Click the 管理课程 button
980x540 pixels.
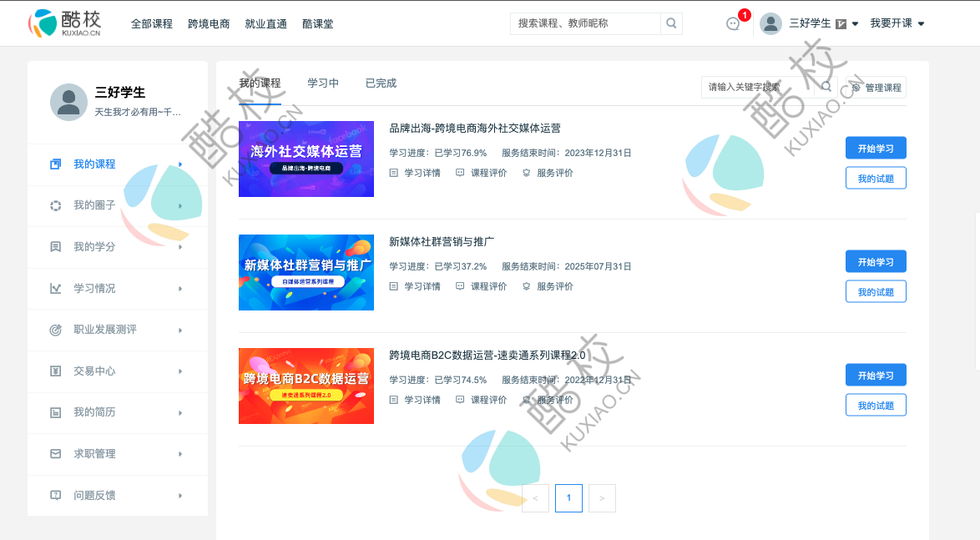(876, 88)
